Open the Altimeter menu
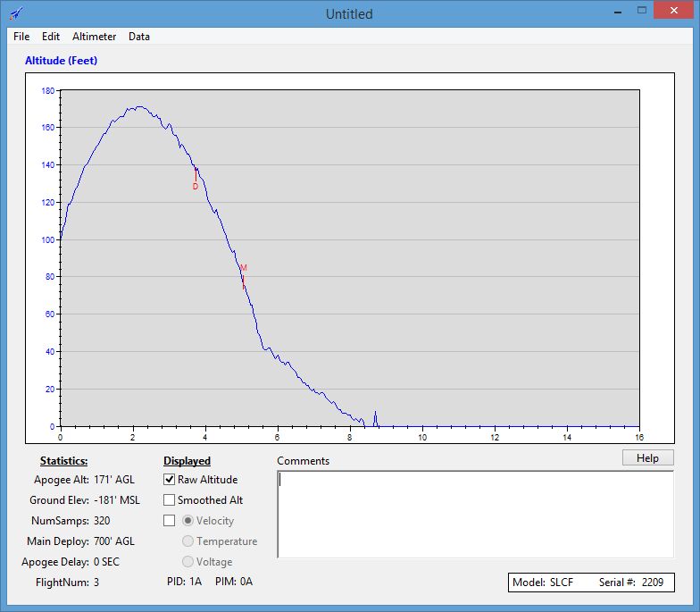This screenshot has width=700, height=612. pos(94,37)
